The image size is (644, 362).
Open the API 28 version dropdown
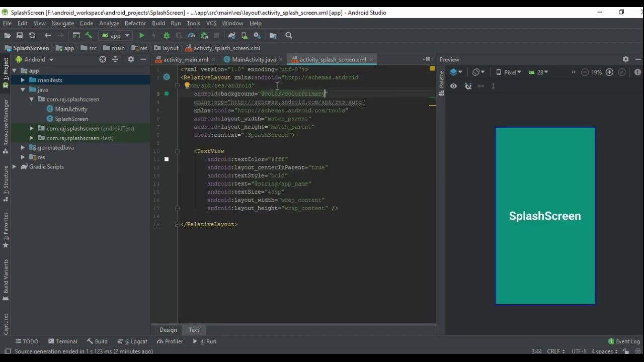(538, 72)
